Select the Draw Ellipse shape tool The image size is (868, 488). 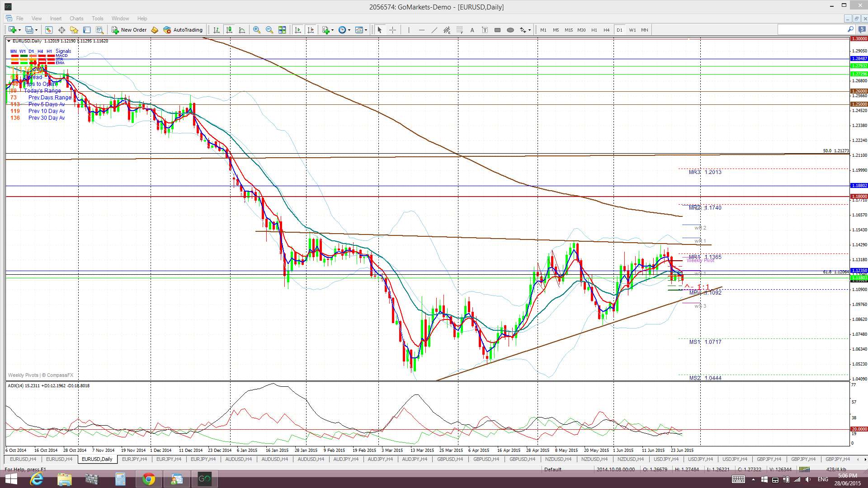[510, 30]
